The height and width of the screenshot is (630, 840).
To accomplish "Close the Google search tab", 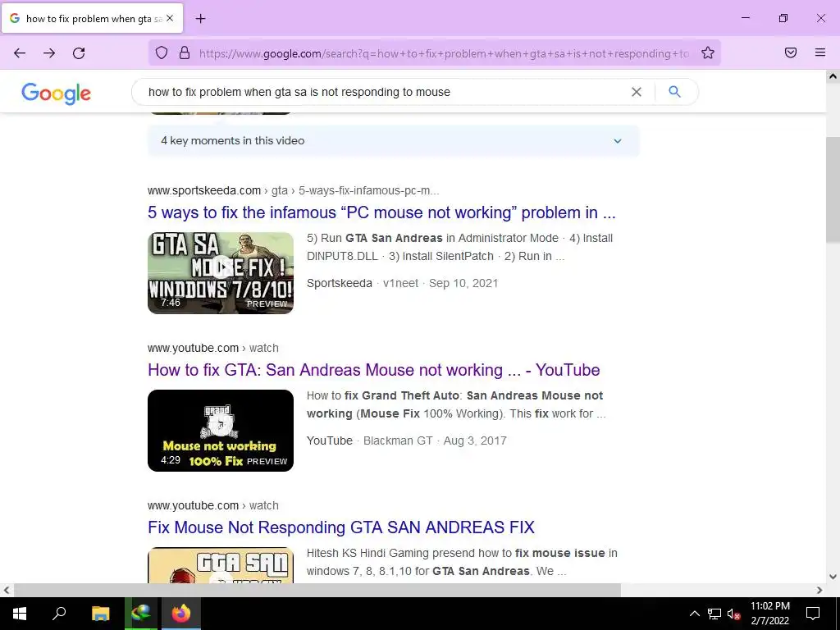I will [x=170, y=18].
